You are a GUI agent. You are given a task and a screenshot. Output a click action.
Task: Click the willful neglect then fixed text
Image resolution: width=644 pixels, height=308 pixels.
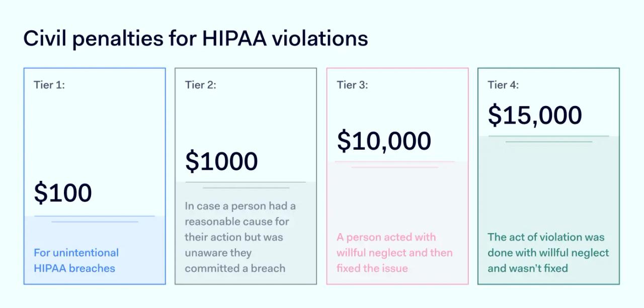(394, 252)
